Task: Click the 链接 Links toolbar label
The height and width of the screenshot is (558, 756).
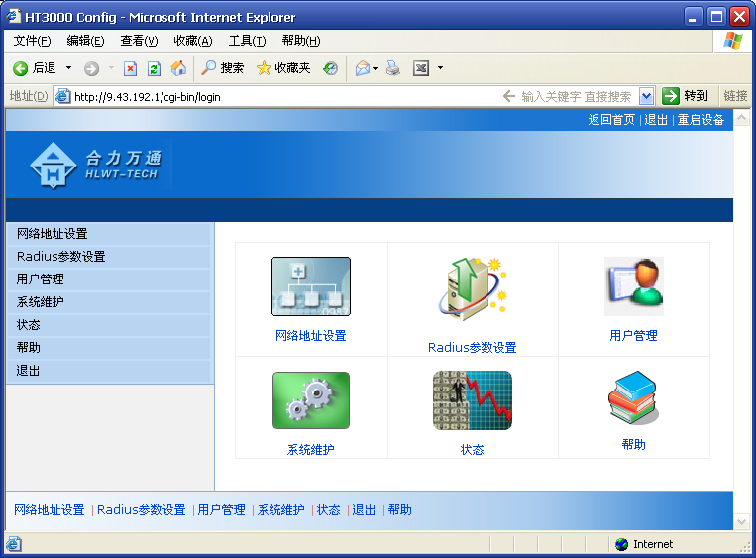Action: pyautogui.click(x=735, y=96)
